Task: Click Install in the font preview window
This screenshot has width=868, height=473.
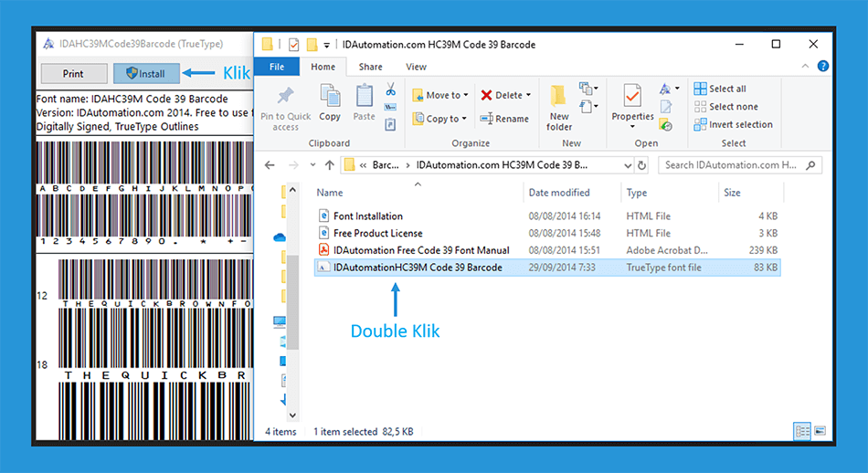Action: pyautogui.click(x=146, y=74)
